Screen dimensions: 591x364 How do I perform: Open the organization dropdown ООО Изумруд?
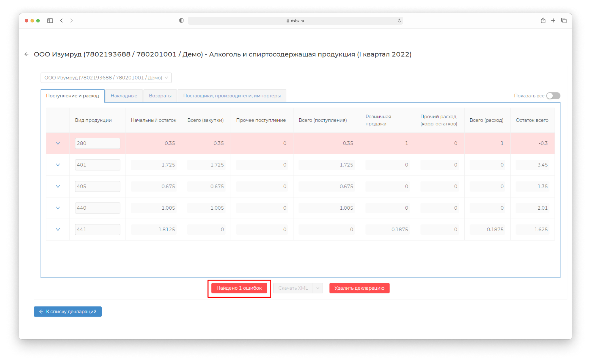(x=106, y=78)
